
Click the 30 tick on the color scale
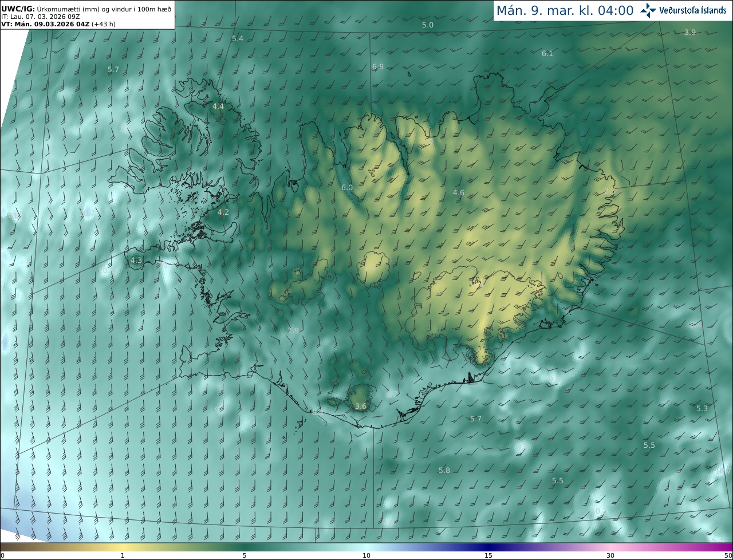coord(610,555)
